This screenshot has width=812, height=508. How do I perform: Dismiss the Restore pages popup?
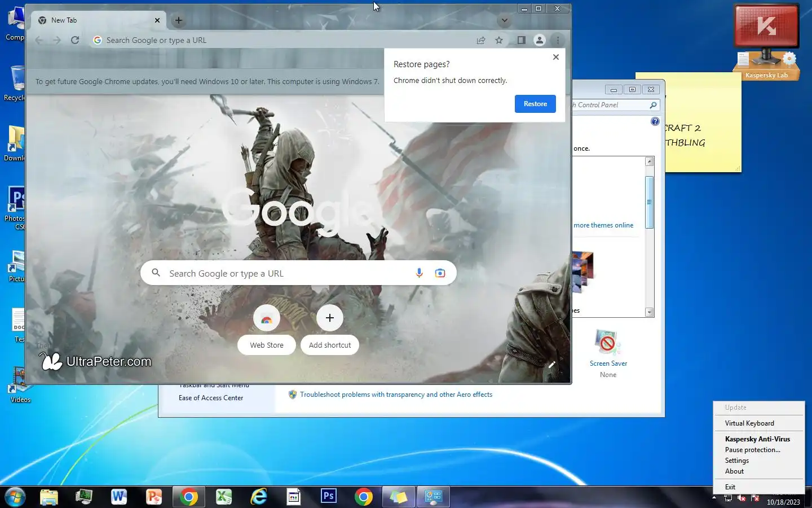point(556,57)
